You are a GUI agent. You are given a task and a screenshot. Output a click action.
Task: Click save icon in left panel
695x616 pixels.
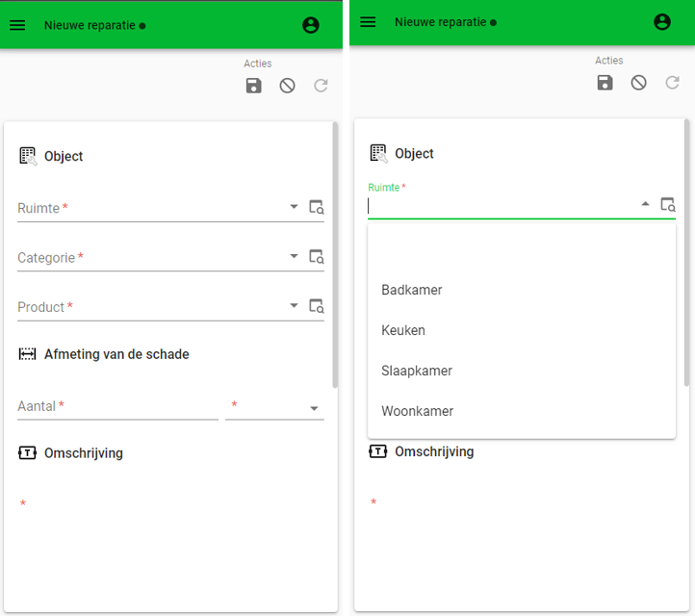[x=253, y=86]
